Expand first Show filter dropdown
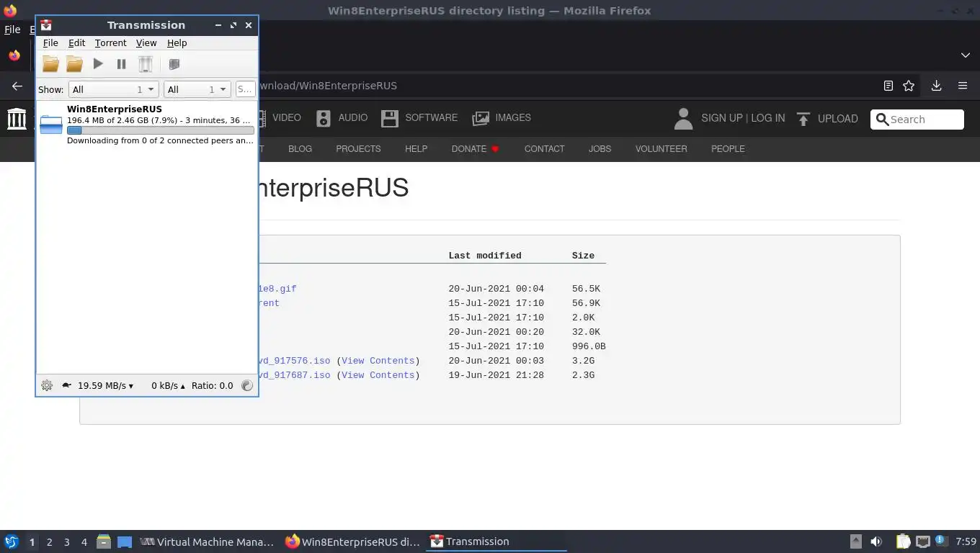The height and width of the screenshot is (553, 980). coord(113,89)
